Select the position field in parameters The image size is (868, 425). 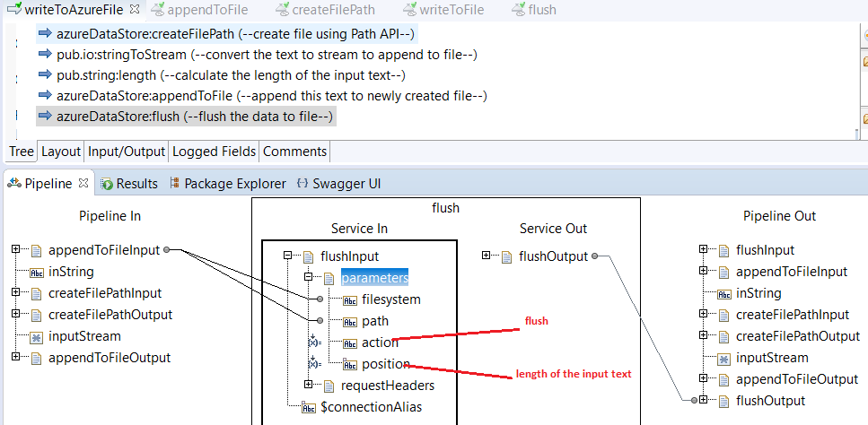point(386,364)
